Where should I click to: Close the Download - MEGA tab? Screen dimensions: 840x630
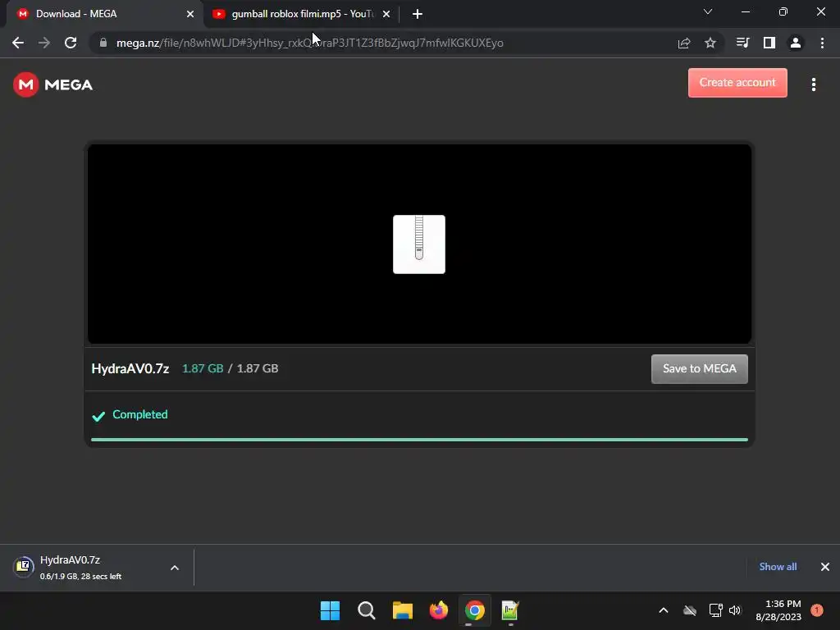[190, 15]
